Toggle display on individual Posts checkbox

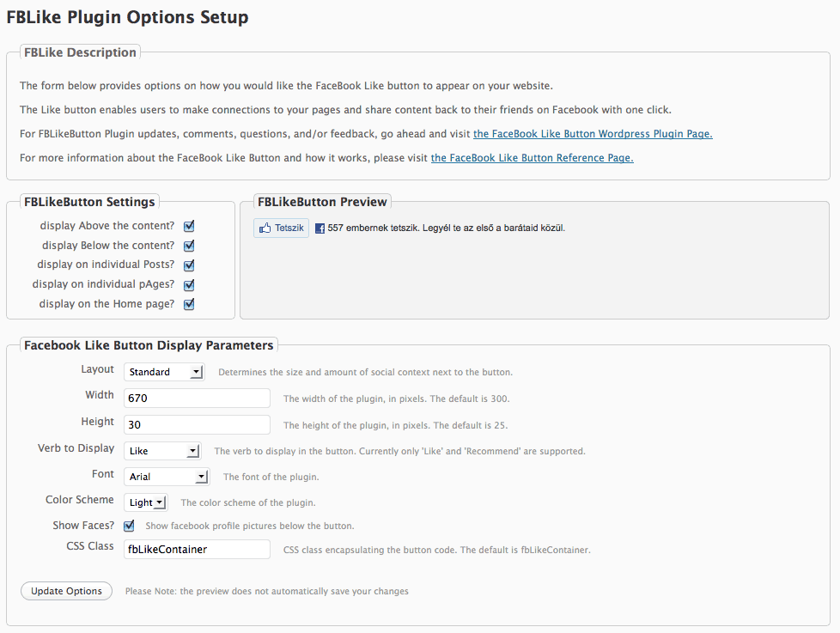(189, 265)
